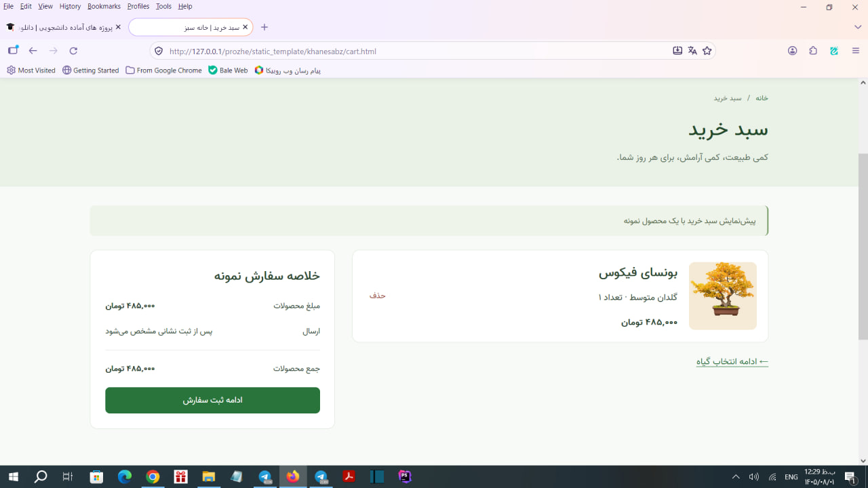868x488 pixels.
Task: Bookmark this page with the star icon
Action: click(x=707, y=51)
